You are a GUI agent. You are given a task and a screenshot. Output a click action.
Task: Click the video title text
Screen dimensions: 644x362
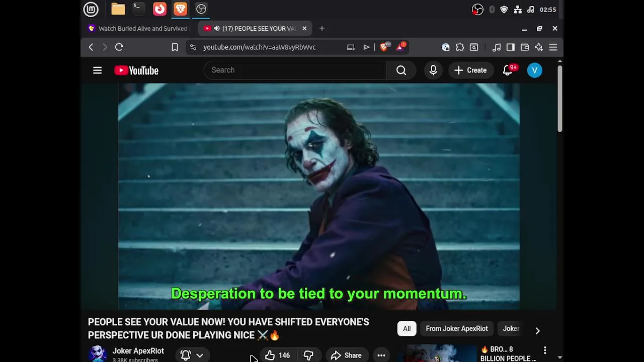(229, 328)
